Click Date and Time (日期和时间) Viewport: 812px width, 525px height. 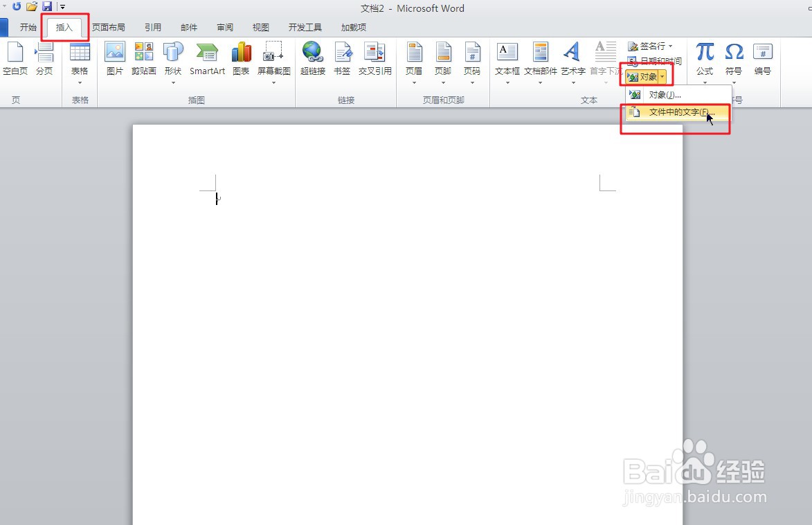click(x=655, y=61)
